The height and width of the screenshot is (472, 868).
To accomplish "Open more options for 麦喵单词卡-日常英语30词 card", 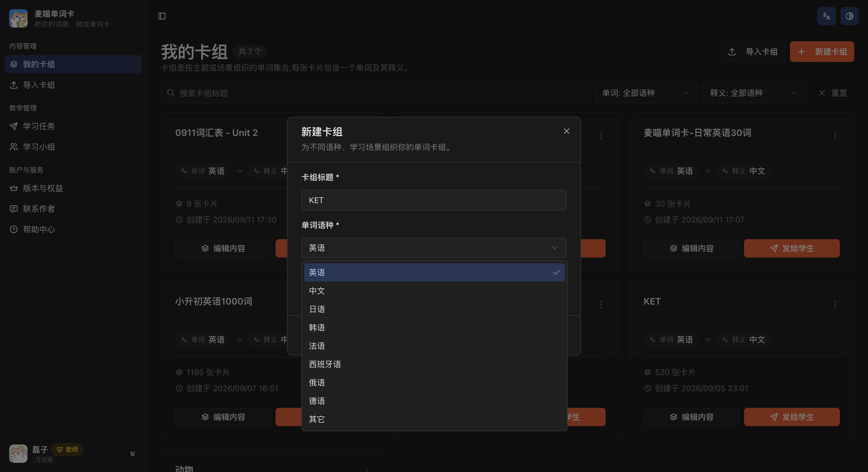I will (835, 136).
